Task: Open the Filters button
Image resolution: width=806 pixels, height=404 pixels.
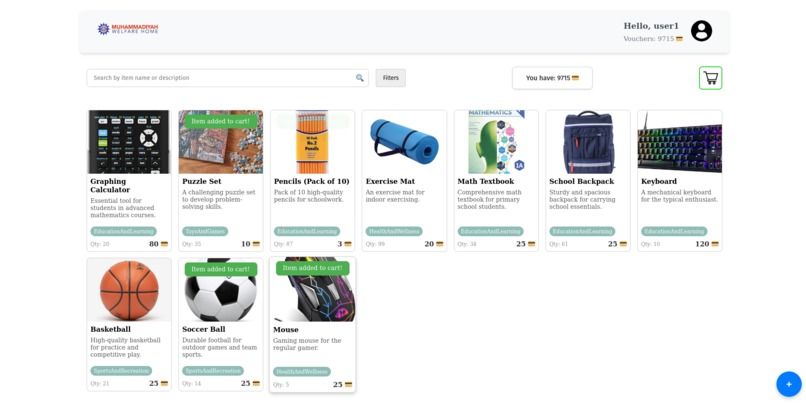Action: [x=391, y=78]
